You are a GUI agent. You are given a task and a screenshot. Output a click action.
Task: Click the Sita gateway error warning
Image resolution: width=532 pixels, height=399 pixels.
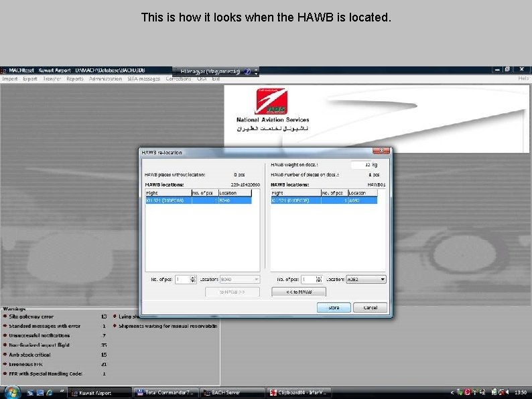pyautogui.click(x=31, y=317)
